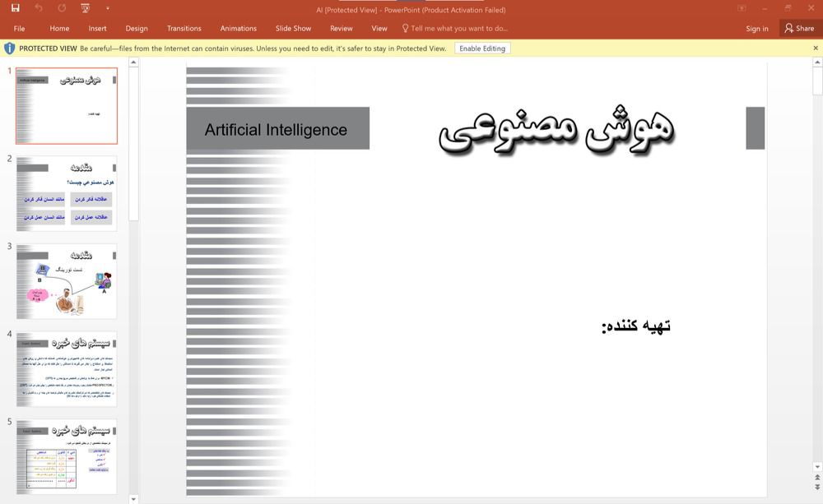The image size is (823, 504).
Task: Click the Save icon in the title bar
Action: pos(15,8)
